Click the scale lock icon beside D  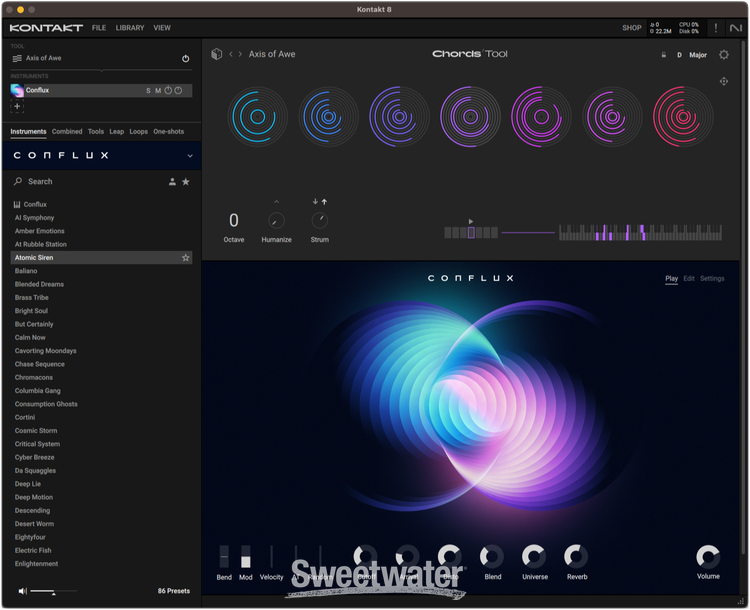(664, 55)
